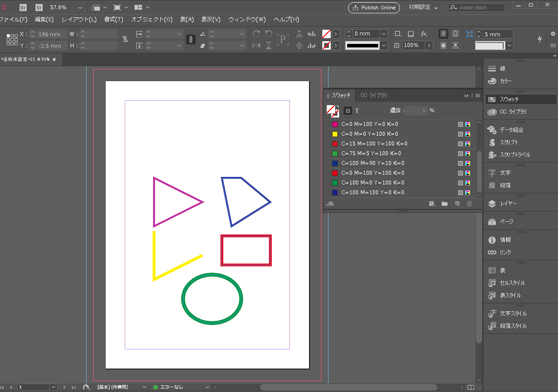The image size is (558, 392).
Task: Select swatch C=100 M=90 Y=10 K=0
Action: click(400, 163)
